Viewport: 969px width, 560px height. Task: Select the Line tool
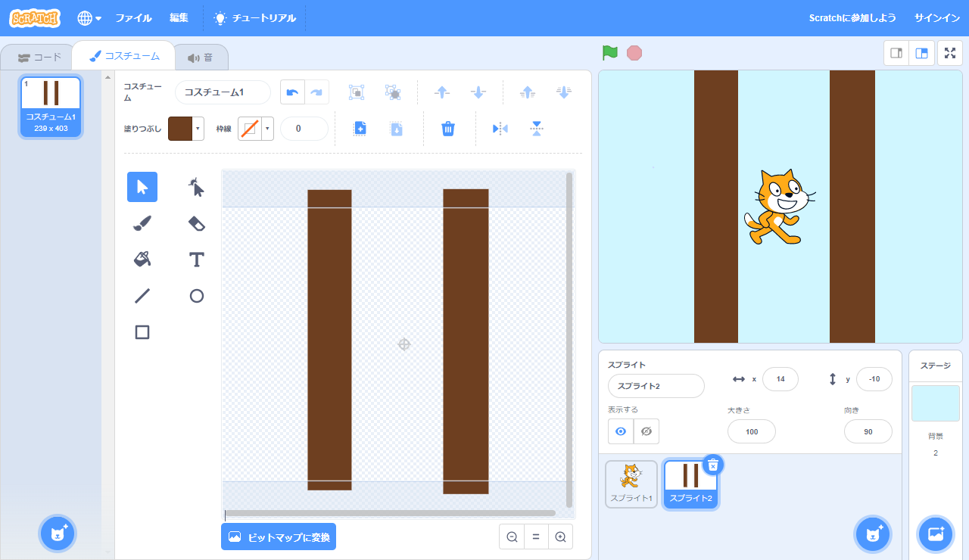pos(142,296)
